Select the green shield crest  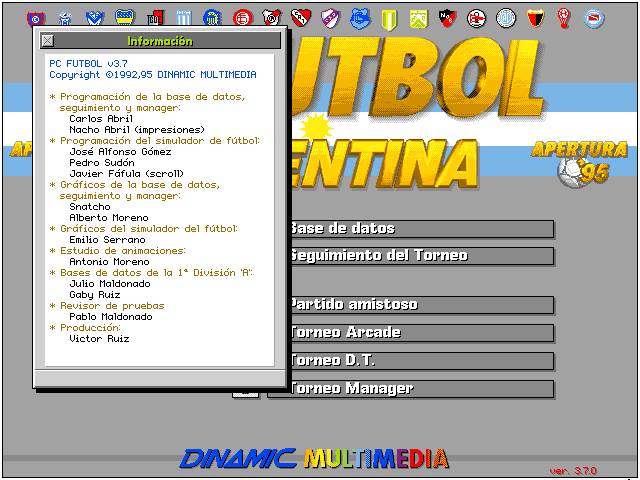click(x=419, y=19)
